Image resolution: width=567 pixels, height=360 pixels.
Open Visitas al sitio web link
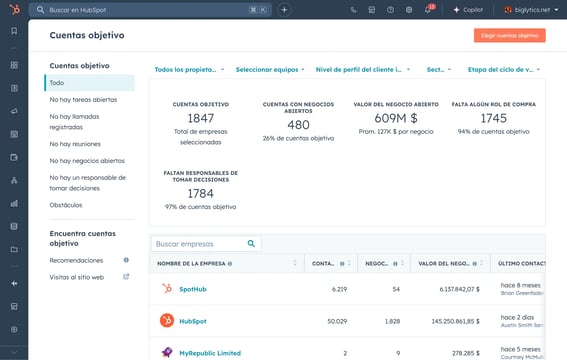tap(77, 277)
